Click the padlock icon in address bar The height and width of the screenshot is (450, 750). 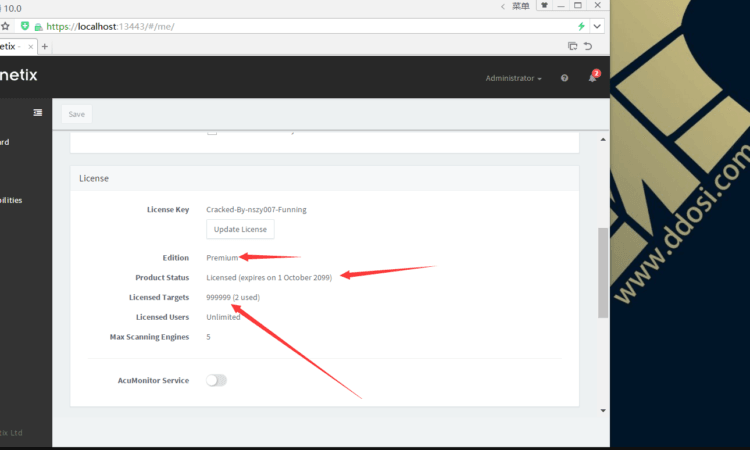click(x=38, y=27)
